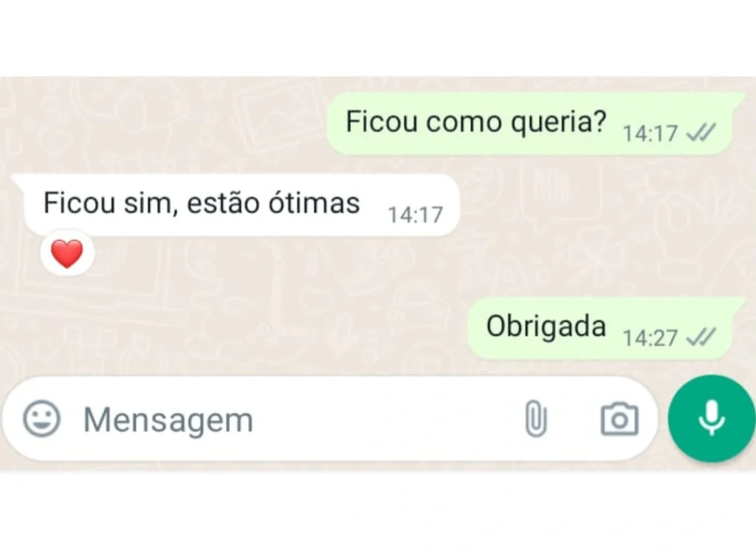Click the 14:17 timestamp on the received message

[415, 215]
